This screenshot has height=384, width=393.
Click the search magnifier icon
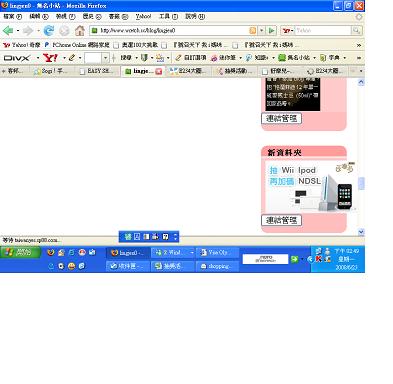356,31
